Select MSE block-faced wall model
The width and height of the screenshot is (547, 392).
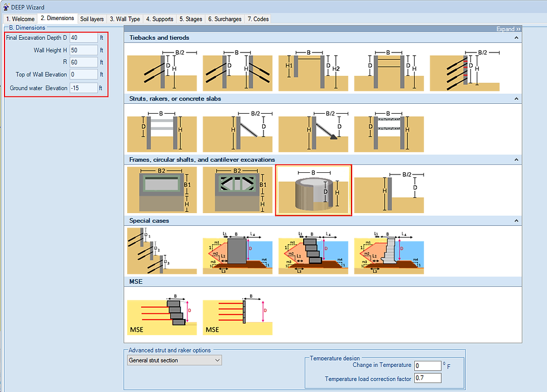click(162, 314)
